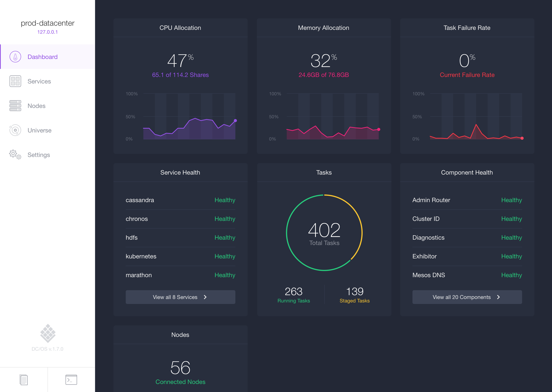This screenshot has height=392, width=552.
Task: Open the Services menu item
Action: point(39,81)
